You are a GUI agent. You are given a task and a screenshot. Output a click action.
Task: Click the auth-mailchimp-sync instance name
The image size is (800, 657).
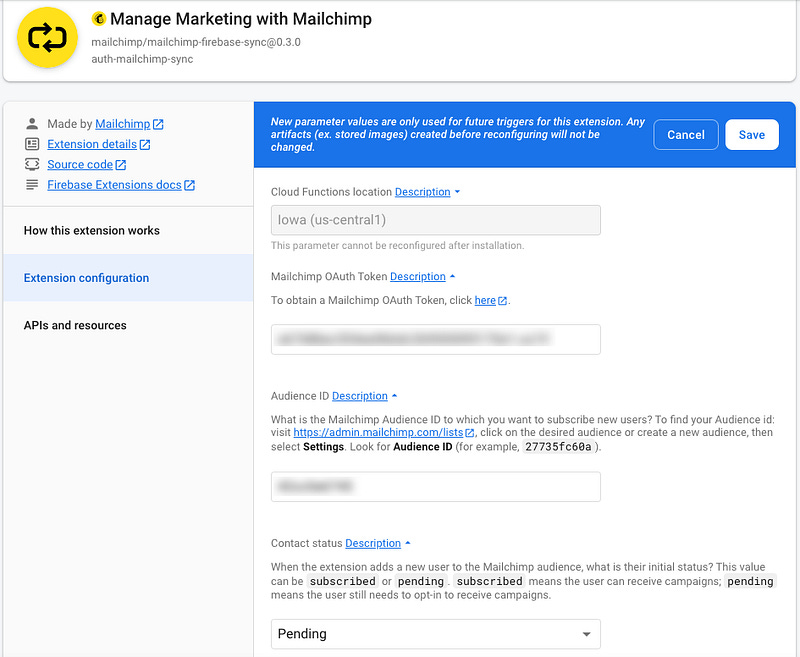[x=142, y=59]
